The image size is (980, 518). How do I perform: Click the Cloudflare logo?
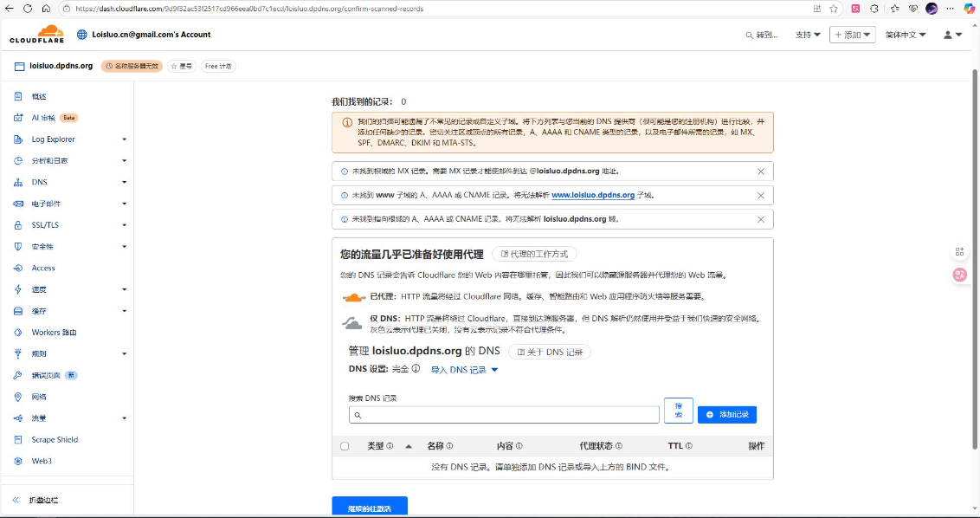coord(37,35)
